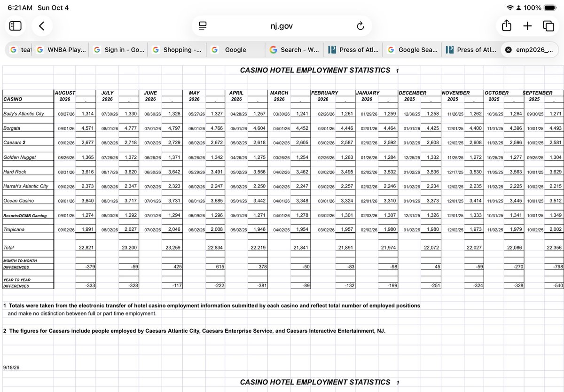Select the emp2026_ tab
Viewport: 564px width, 392px height.
pyautogui.click(x=529, y=50)
